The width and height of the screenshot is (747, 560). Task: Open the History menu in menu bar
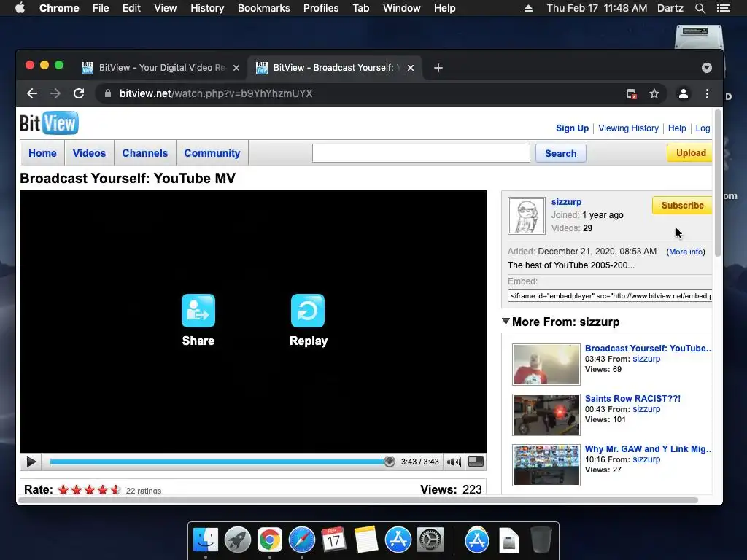point(207,8)
